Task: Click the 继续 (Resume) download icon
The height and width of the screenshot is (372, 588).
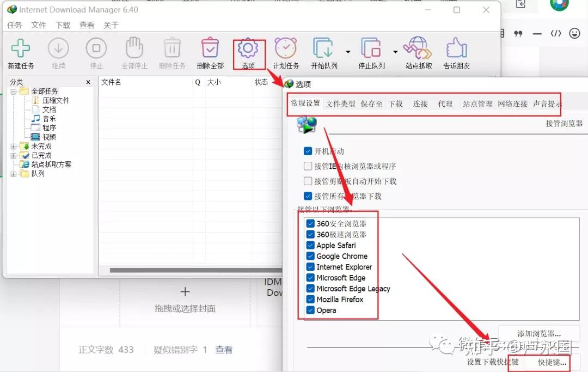Action: tap(59, 48)
